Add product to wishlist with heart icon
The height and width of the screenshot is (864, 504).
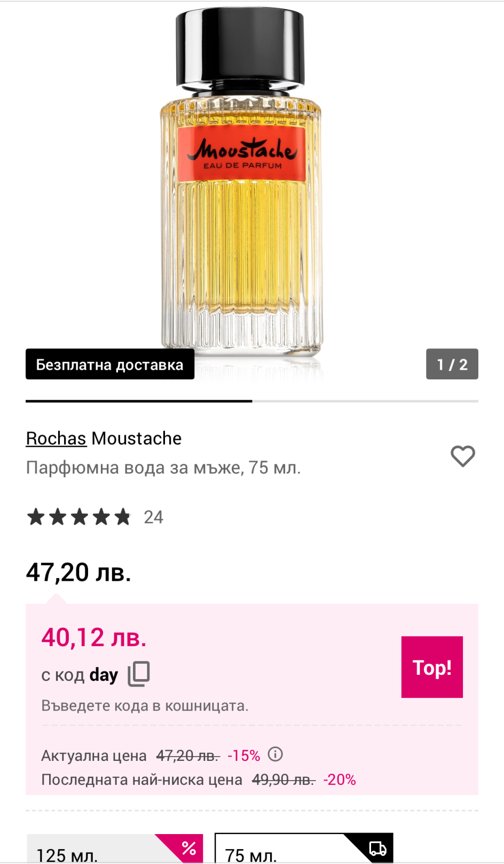point(462,456)
